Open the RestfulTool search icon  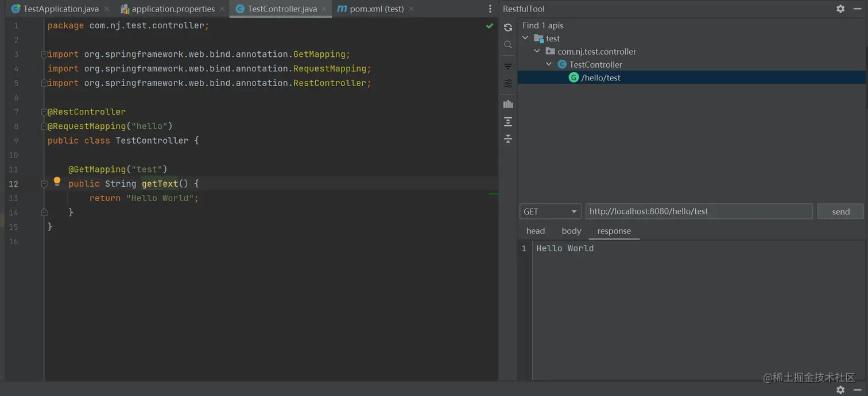pyautogui.click(x=508, y=45)
